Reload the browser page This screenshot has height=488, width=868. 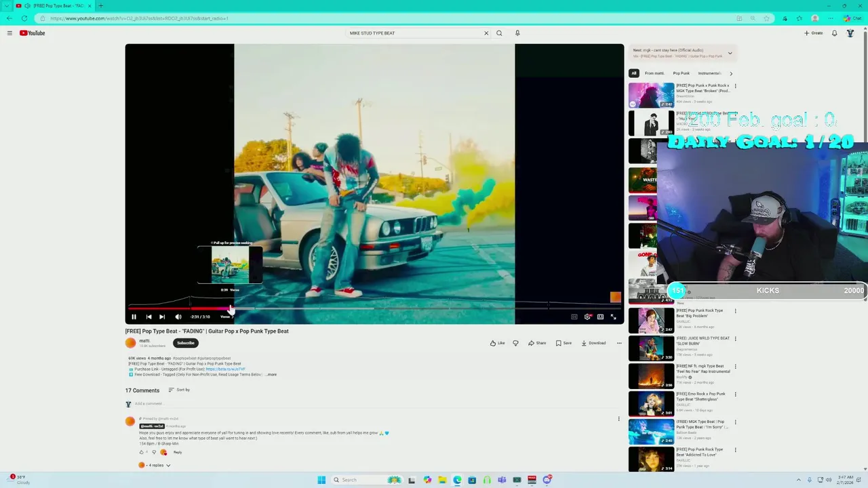(24, 18)
